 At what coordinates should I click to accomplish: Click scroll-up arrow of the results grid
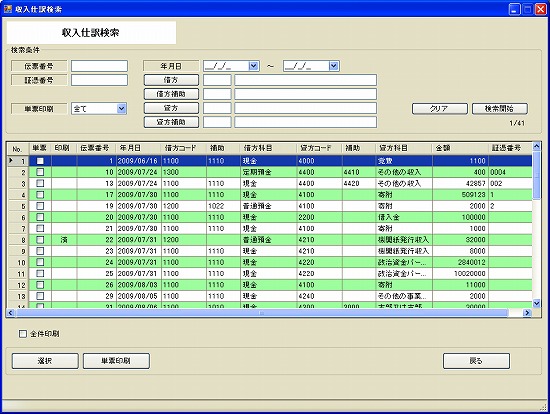click(x=536, y=146)
